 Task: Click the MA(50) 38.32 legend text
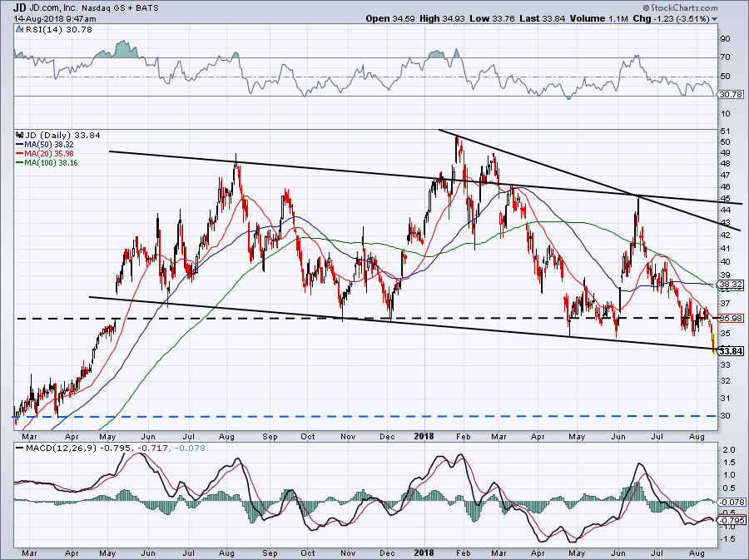pos(49,144)
